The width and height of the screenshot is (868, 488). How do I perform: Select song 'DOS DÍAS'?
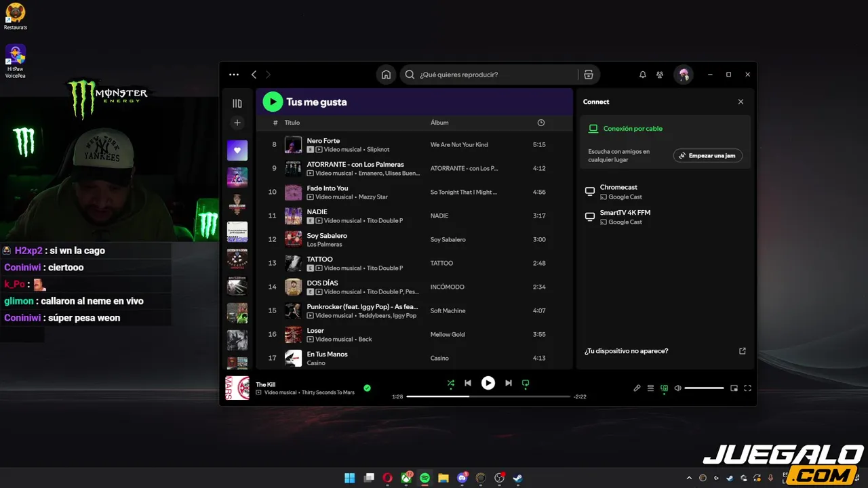coord(322,283)
